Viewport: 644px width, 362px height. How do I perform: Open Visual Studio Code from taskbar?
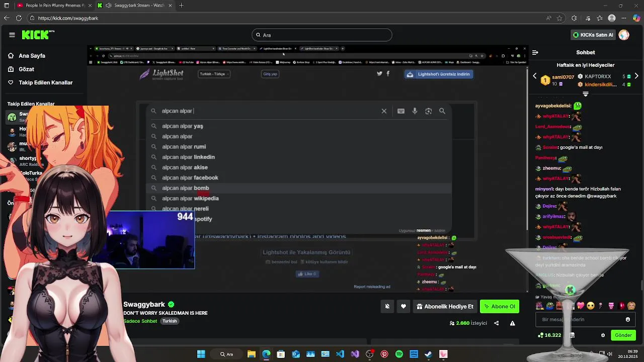340,354
